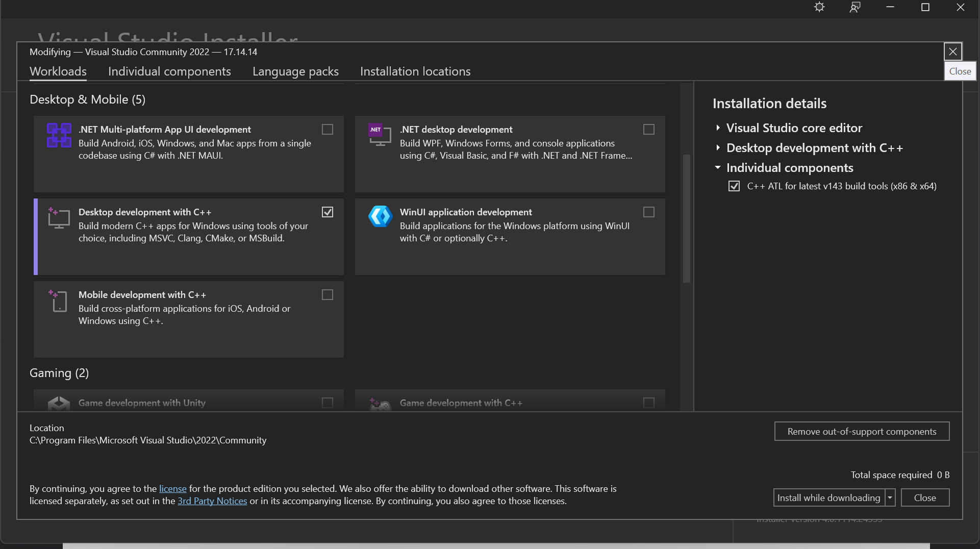
Task: Uncheck C++ ATL for v143 build tools
Action: click(x=734, y=186)
